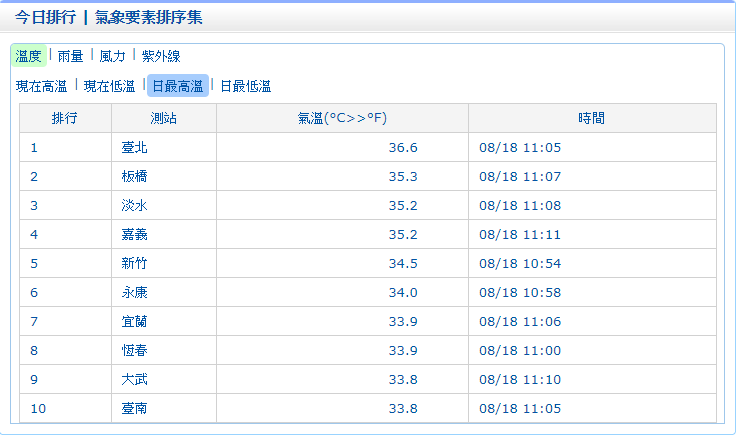
Task: Select the 日最高溫 sub-tab
Action: 177,86
